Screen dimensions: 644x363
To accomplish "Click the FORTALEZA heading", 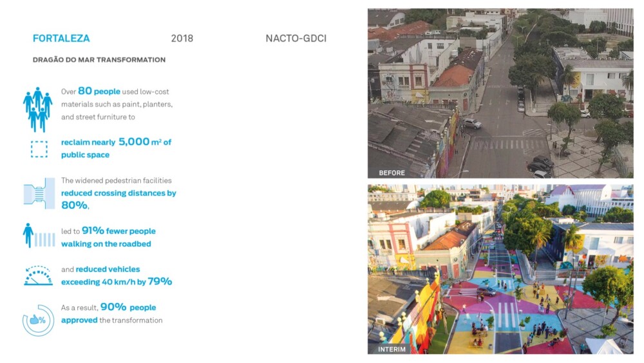I will (61, 39).
